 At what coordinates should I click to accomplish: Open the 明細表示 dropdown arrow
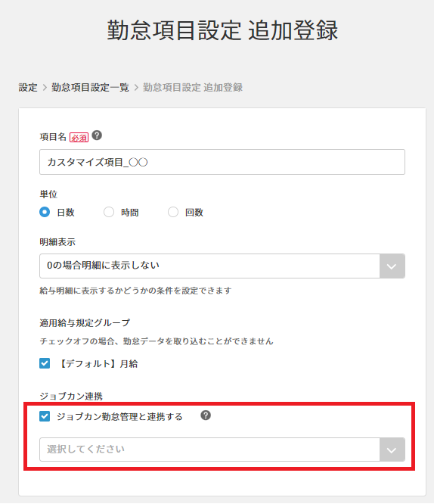392,266
